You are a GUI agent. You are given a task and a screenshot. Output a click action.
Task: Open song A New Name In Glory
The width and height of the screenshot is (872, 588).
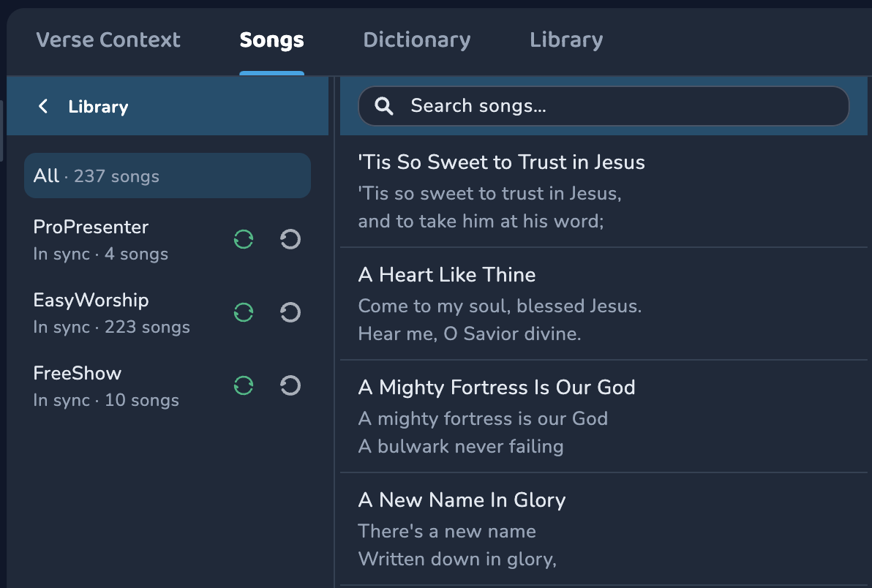604,529
